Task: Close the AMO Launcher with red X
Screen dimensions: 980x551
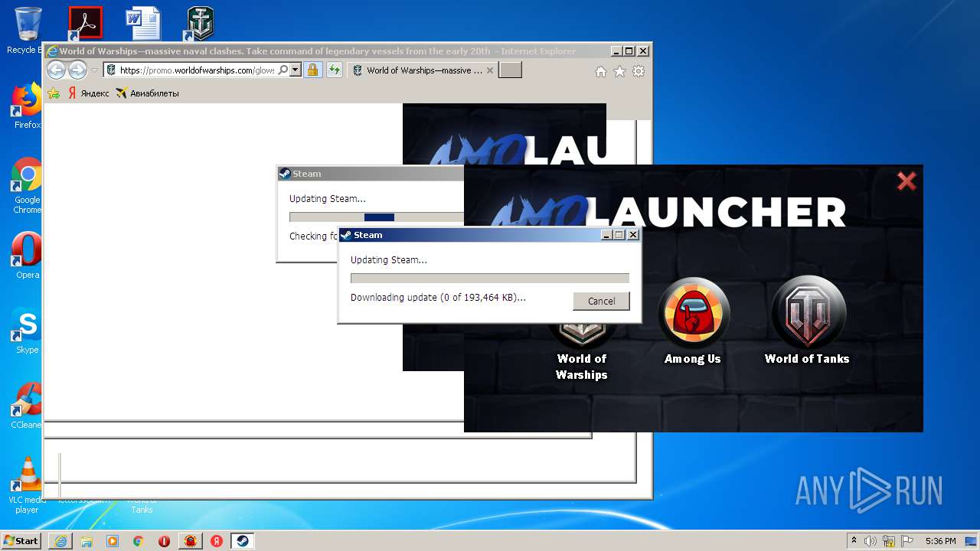Action: tap(906, 181)
